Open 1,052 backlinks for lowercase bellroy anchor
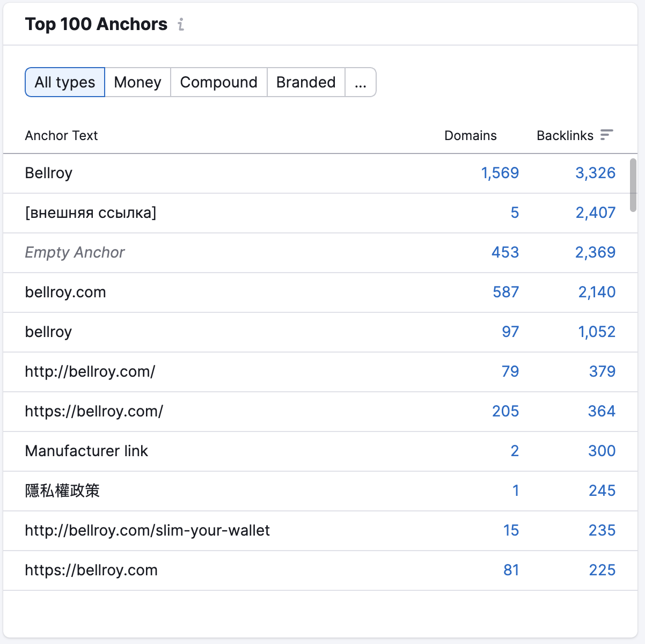Image resolution: width=645 pixels, height=644 pixels. (x=596, y=332)
